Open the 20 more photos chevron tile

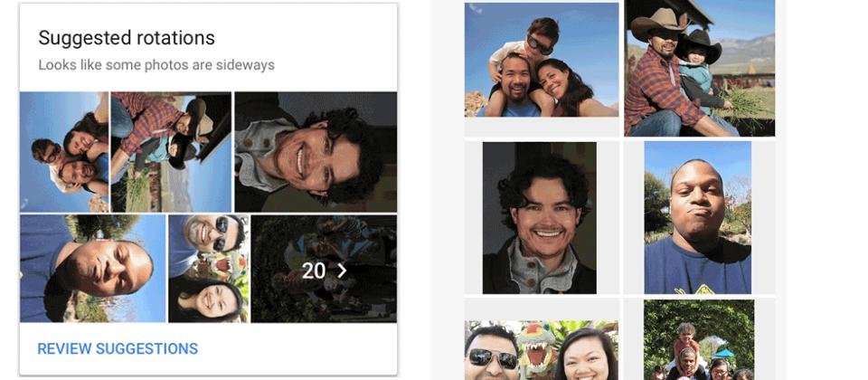pyautogui.click(x=324, y=269)
